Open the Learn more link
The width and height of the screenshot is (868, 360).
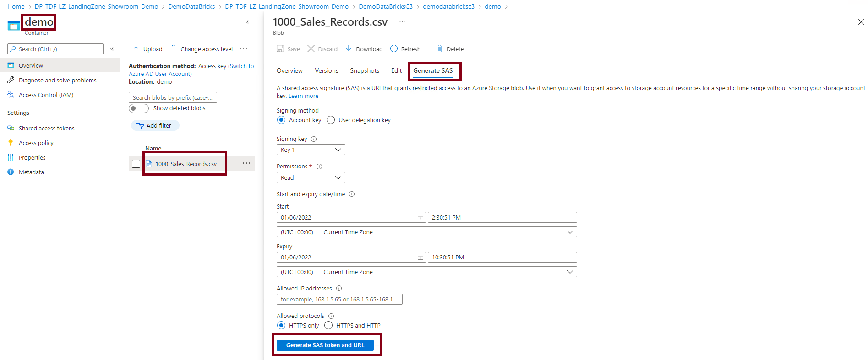tap(303, 96)
